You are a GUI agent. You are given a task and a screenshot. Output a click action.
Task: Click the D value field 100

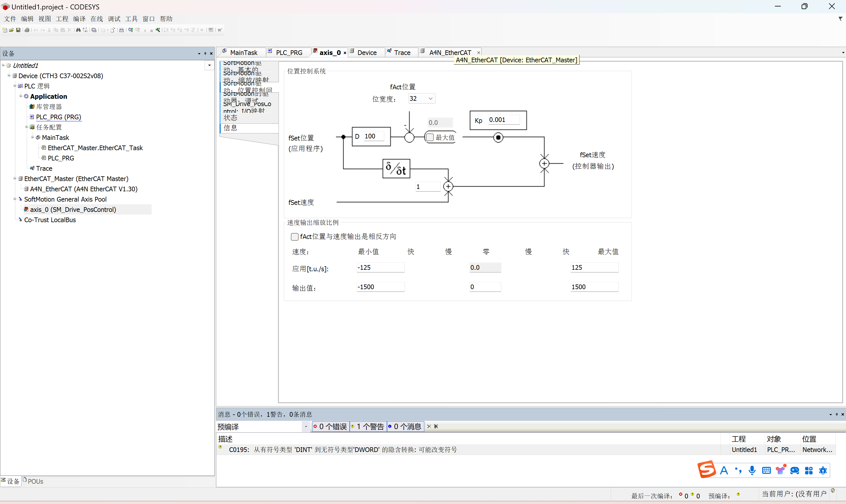point(374,136)
